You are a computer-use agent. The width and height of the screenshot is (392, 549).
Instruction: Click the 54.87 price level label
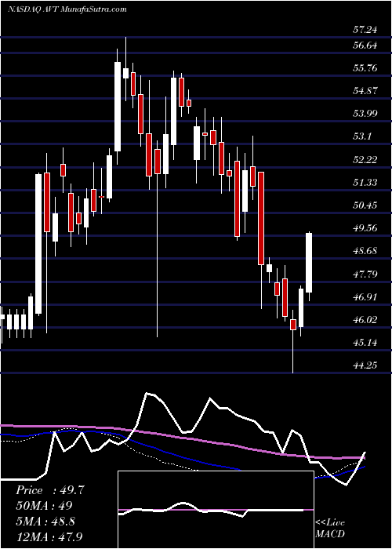(365, 91)
